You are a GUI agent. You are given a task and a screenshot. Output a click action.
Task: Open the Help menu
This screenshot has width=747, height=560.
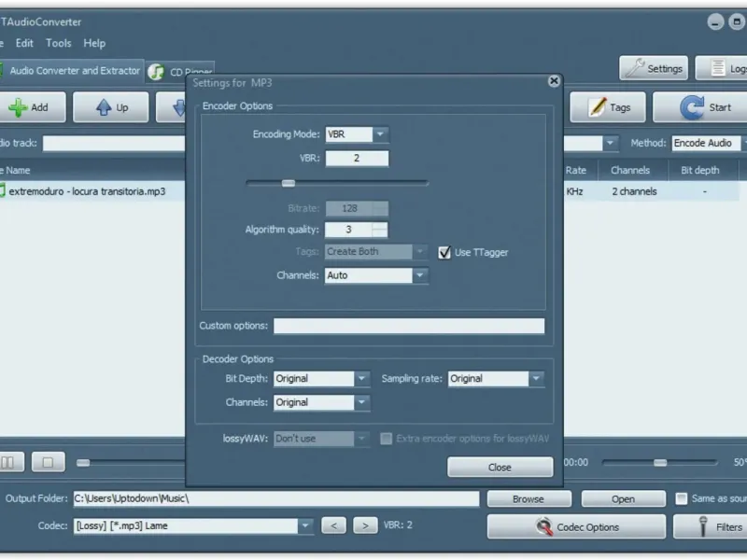coord(94,43)
